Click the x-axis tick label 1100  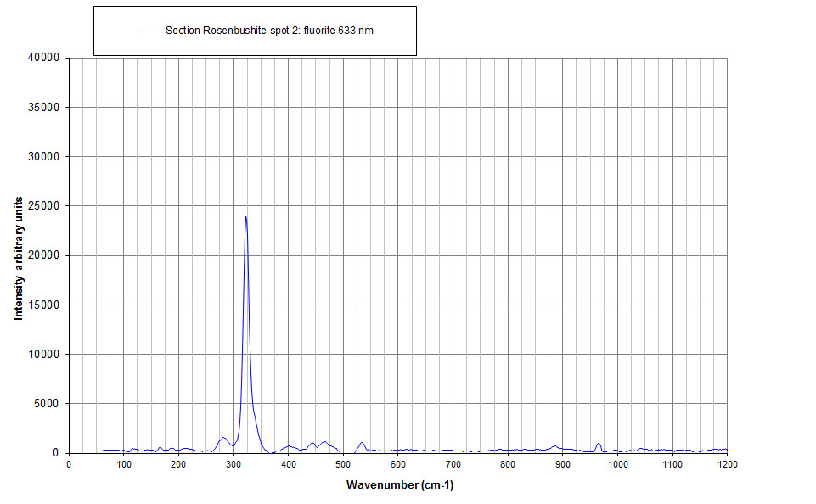(672, 465)
